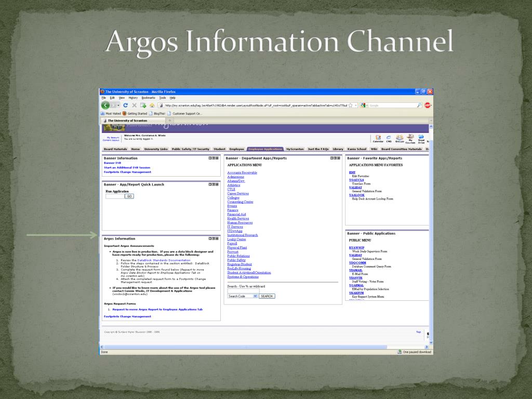Image resolution: width=532 pixels, height=399 pixels.
Task: Open Request to move Argos Report link
Action: [157, 310]
